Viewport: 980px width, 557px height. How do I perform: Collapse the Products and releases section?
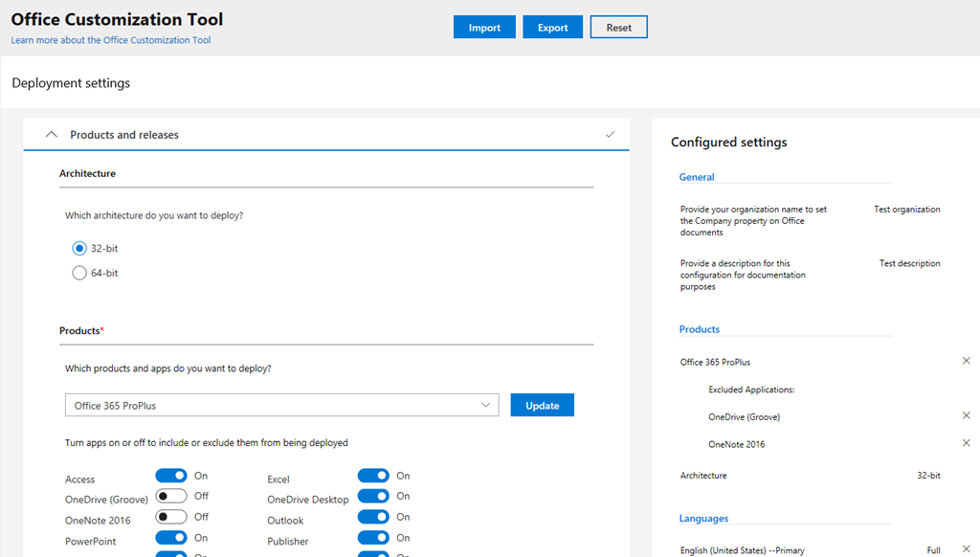[52, 134]
